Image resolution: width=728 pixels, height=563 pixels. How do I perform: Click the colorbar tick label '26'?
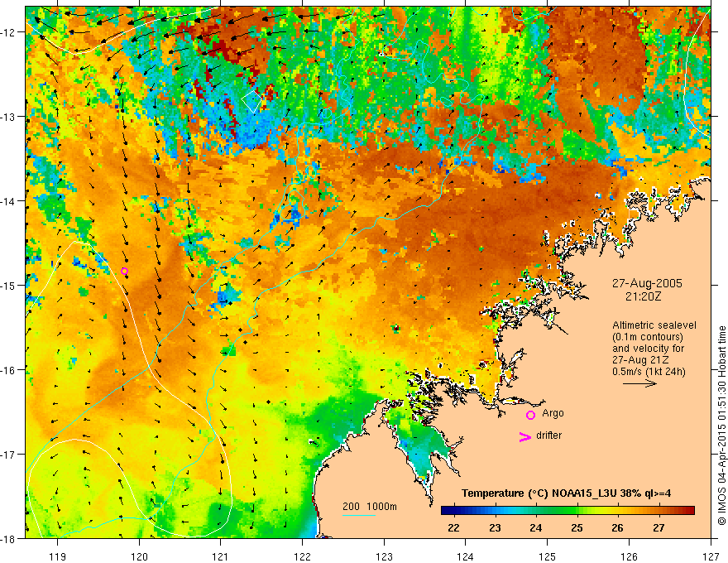[617, 527]
